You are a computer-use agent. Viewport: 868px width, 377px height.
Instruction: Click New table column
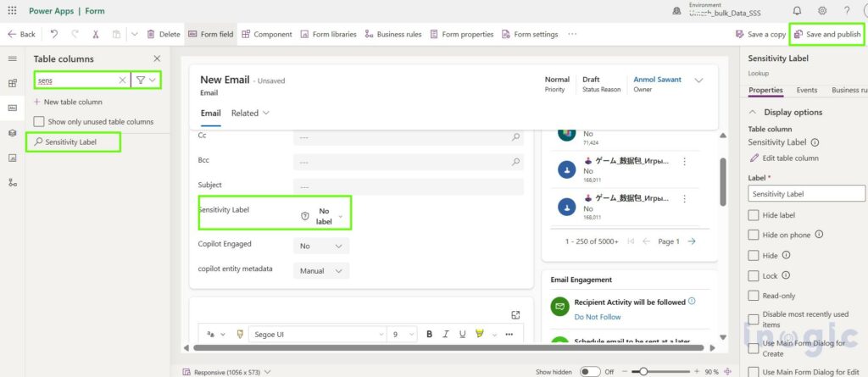pyautogui.click(x=68, y=102)
